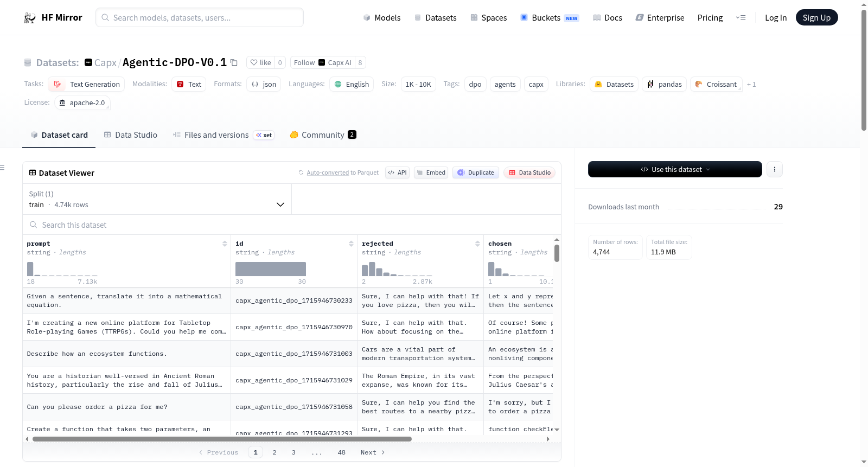Click the prompt length histogram first bar
The image size is (868, 467).
[x=30, y=269]
